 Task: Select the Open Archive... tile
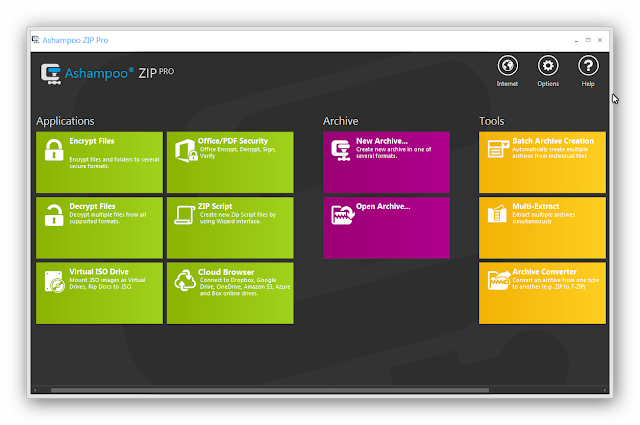coord(386,228)
